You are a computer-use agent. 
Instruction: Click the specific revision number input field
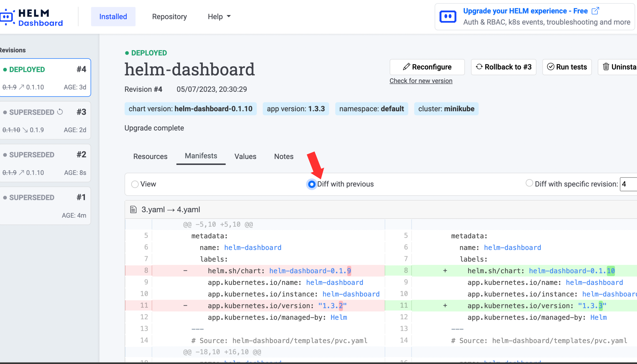[628, 184]
